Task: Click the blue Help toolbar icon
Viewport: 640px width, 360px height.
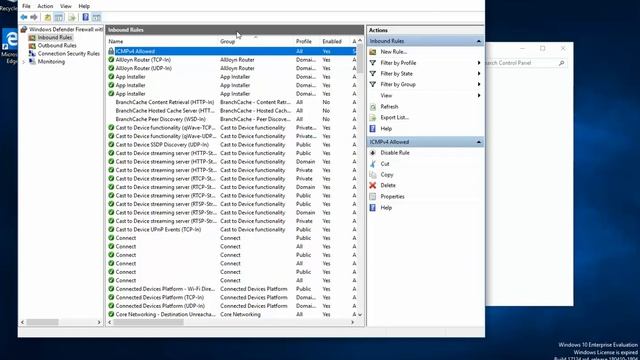Action: coord(85,17)
